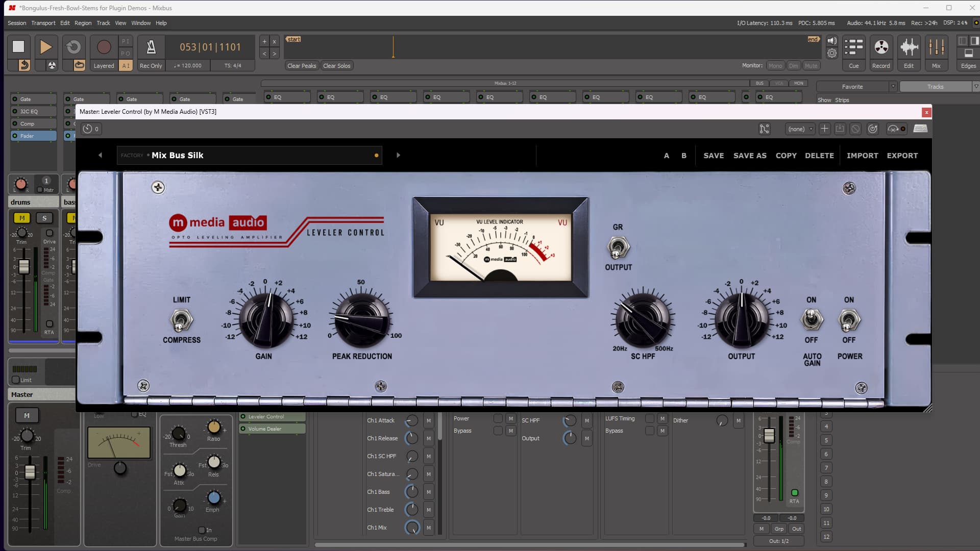Show the on-screen keyboard icon in plugin window
Image resolution: width=980 pixels, height=551 pixels.
(x=920, y=129)
